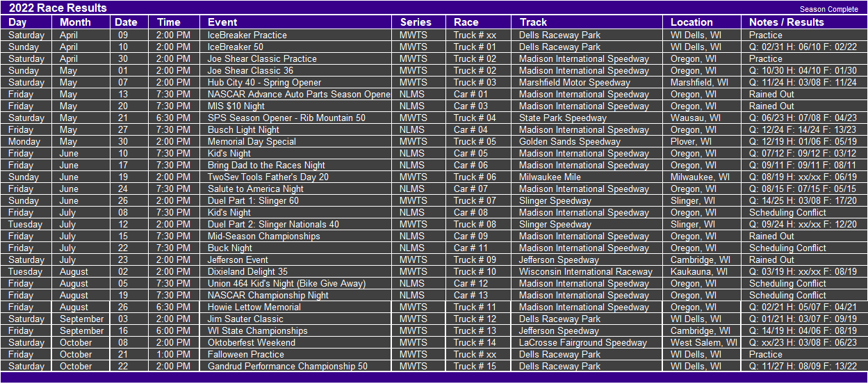Click the '2022 Race Results' title
The image size is (868, 384).
coord(58,8)
